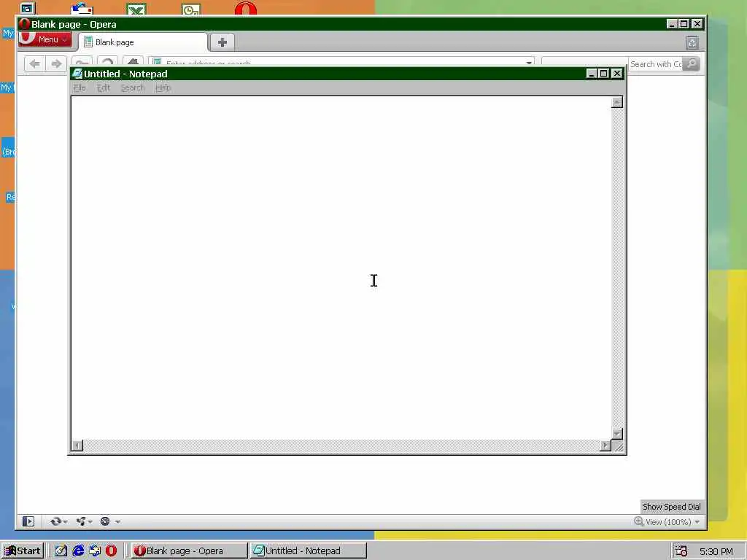This screenshot has height=560, width=747.
Task: Click the Opera search magnifier button
Action: click(692, 64)
